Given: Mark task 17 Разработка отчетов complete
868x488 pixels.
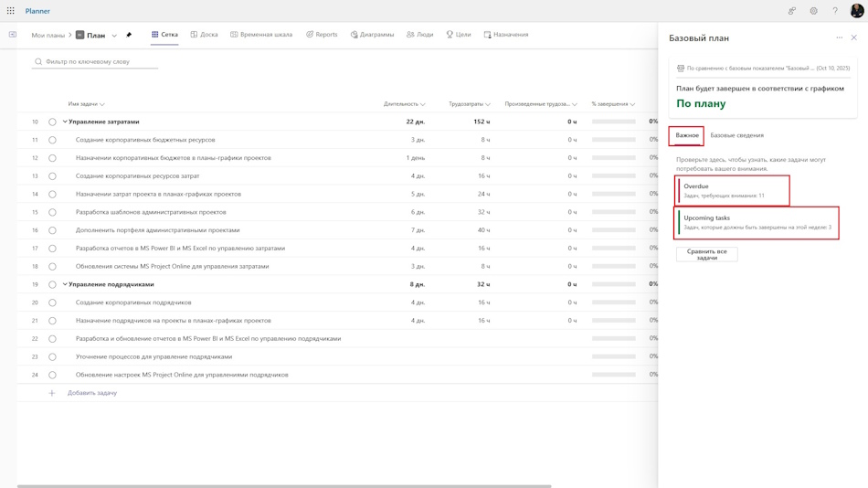Looking at the screenshot, I should tap(52, 249).
